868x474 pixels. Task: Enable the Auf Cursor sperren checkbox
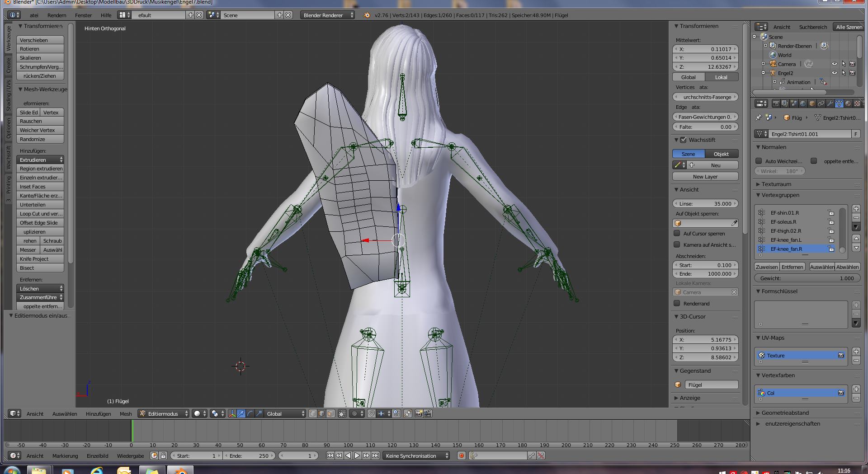point(677,234)
